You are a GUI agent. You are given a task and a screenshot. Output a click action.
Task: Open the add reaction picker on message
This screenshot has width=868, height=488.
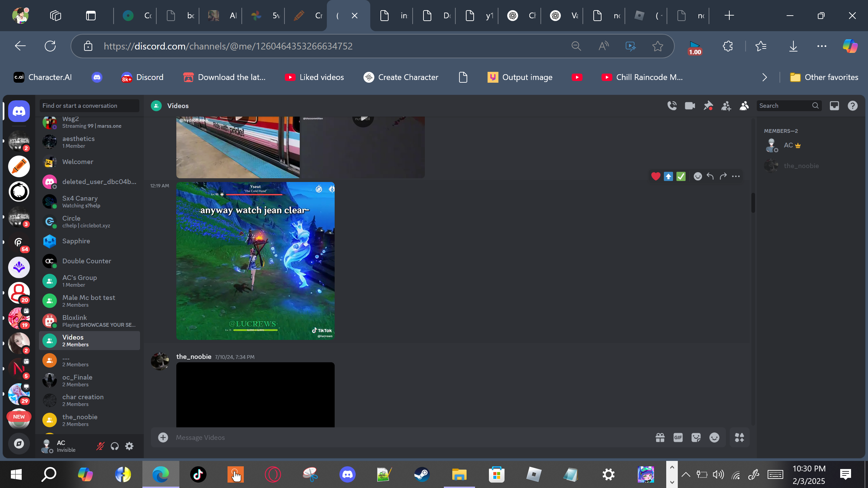[697, 176]
